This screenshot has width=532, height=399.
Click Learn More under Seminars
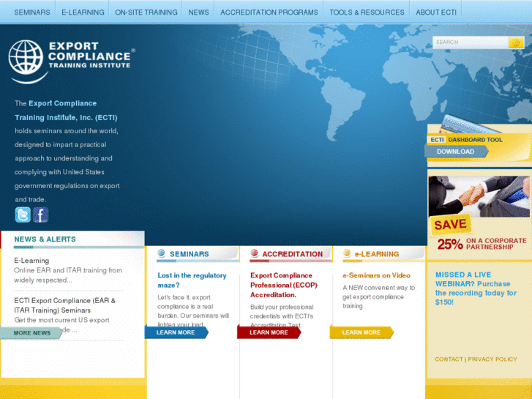(176, 332)
